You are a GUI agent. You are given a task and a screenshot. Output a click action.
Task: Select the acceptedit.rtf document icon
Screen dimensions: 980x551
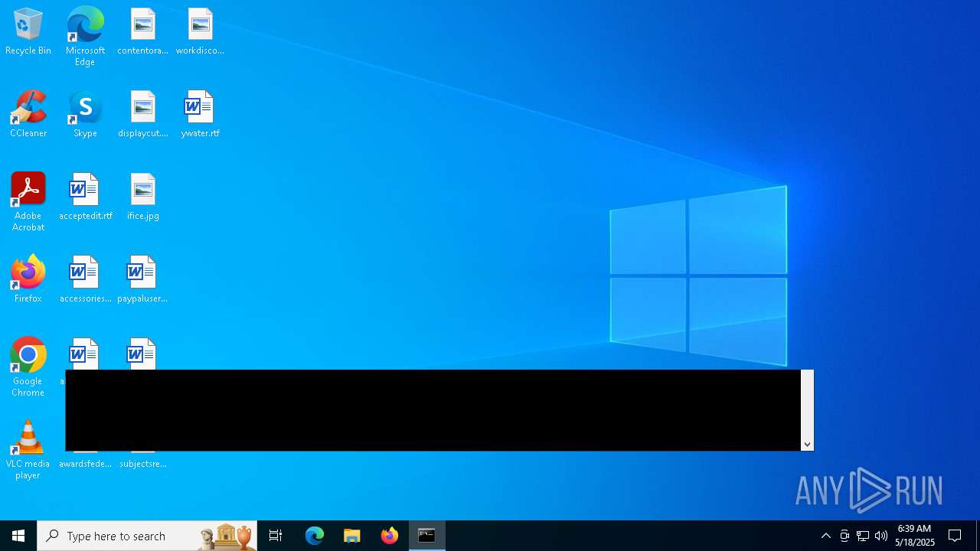click(85, 197)
